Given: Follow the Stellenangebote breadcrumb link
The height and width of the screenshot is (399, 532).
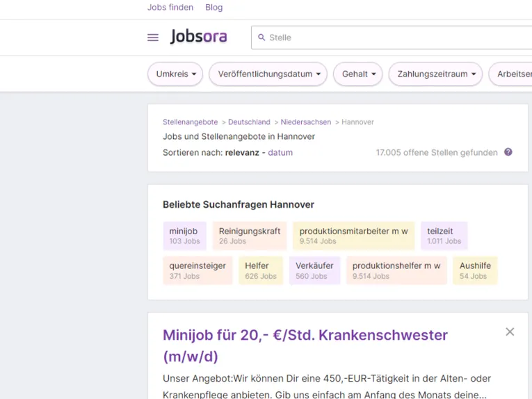Looking at the screenshot, I should pyautogui.click(x=191, y=122).
